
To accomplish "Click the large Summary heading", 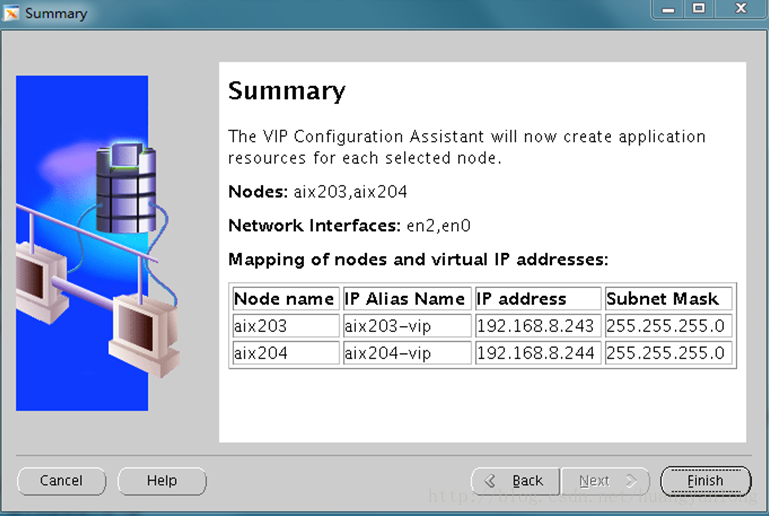I will (287, 91).
